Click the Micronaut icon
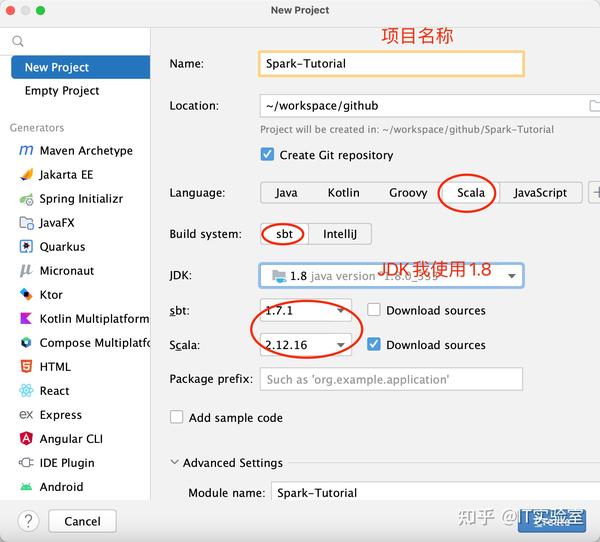This screenshot has width=600, height=542. pos(26,271)
